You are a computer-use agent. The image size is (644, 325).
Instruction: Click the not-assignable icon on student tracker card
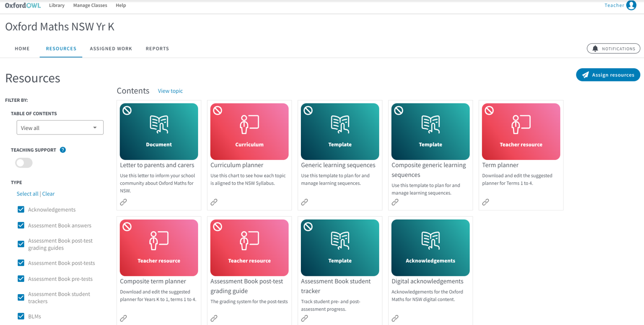(x=308, y=227)
